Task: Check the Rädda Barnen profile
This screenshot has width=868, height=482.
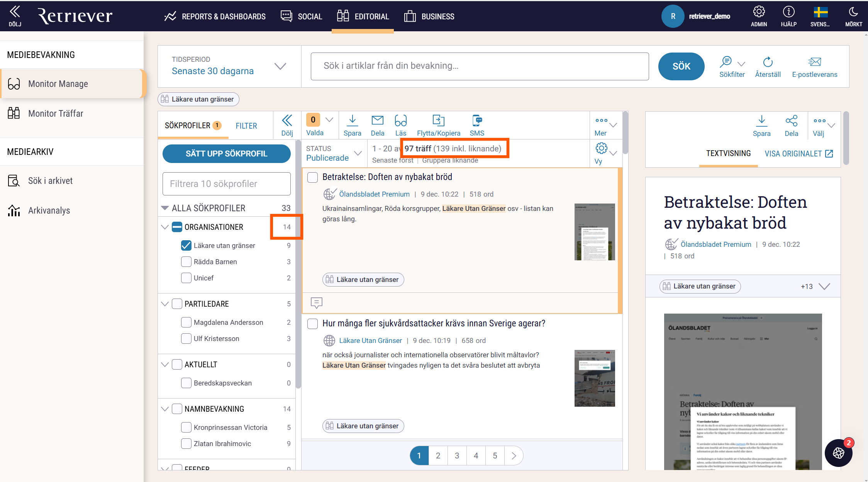Action: tap(186, 261)
